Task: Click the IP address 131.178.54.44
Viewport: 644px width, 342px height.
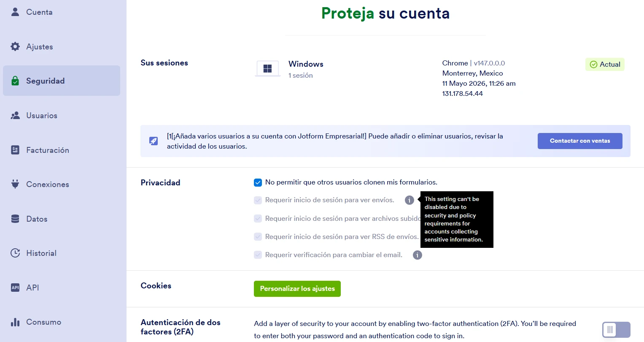Action: click(x=463, y=93)
